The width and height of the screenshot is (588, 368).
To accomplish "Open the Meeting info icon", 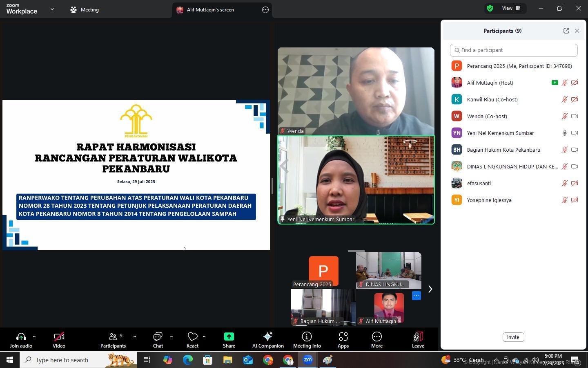I will (307, 340).
